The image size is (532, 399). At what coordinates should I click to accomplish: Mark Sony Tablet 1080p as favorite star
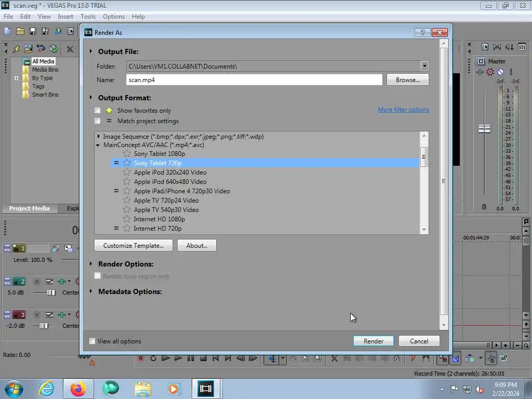tap(127, 153)
